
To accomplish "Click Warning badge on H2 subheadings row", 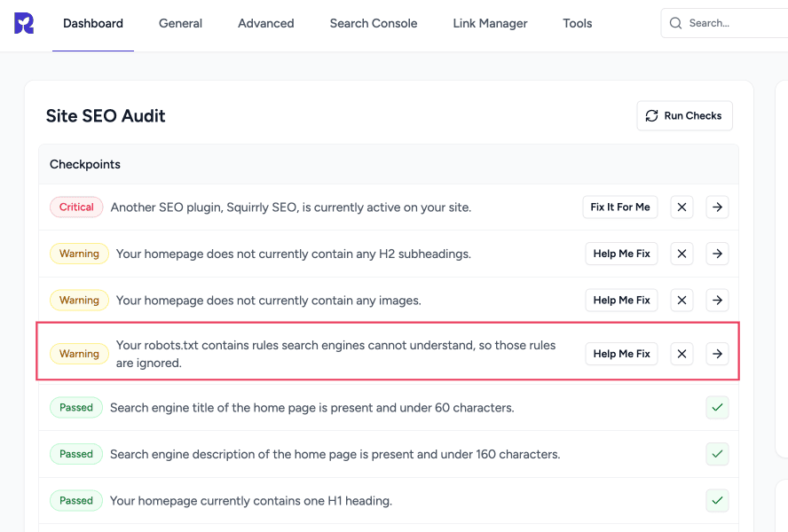I will click(x=79, y=254).
